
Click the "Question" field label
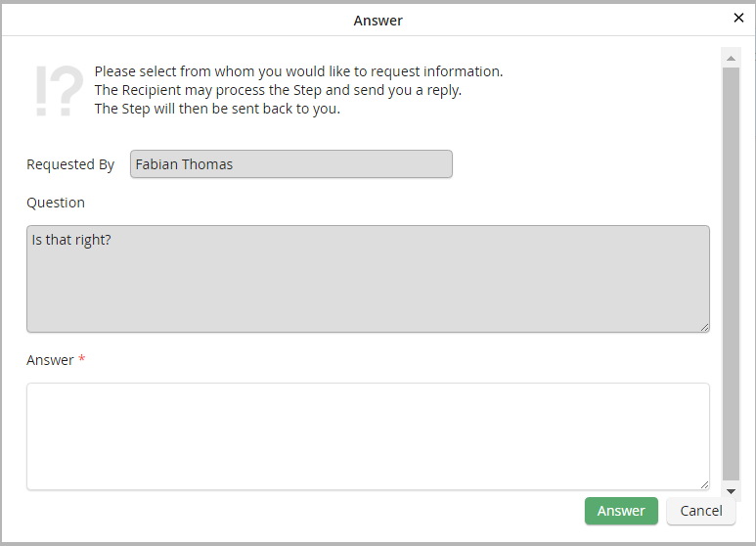(x=56, y=203)
